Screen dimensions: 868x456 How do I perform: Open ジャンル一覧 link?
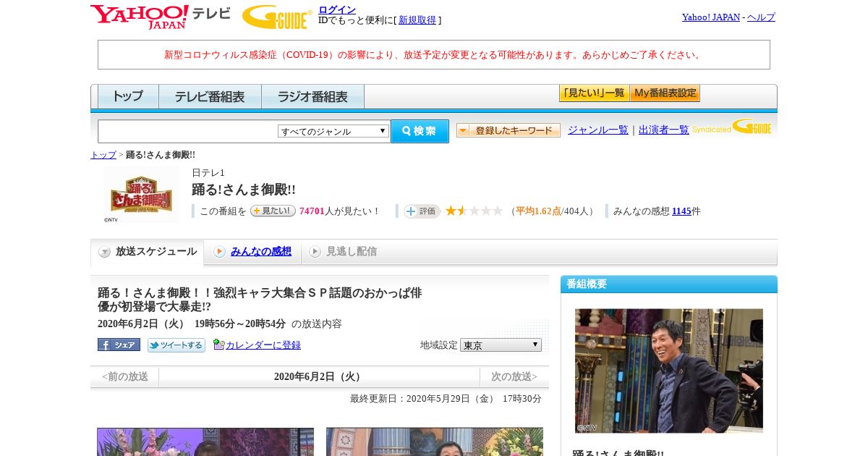[598, 130]
